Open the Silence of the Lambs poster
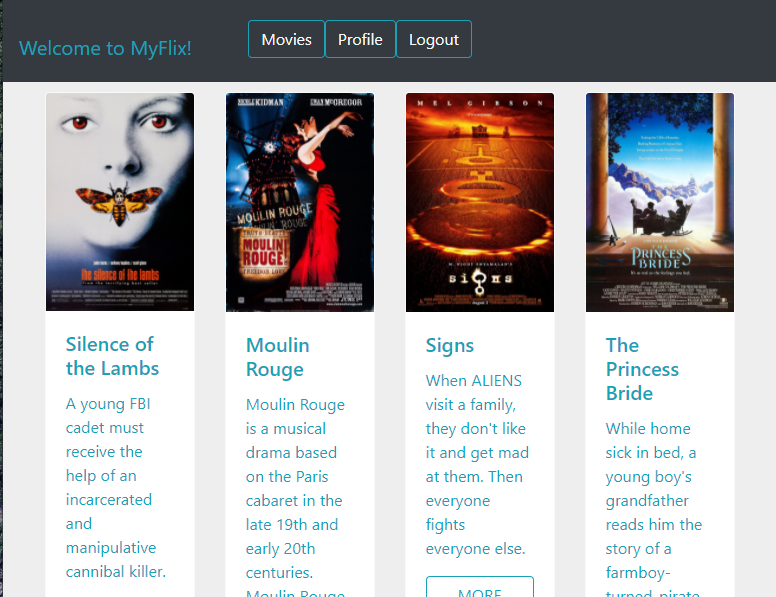The width and height of the screenshot is (776, 597). click(x=120, y=202)
